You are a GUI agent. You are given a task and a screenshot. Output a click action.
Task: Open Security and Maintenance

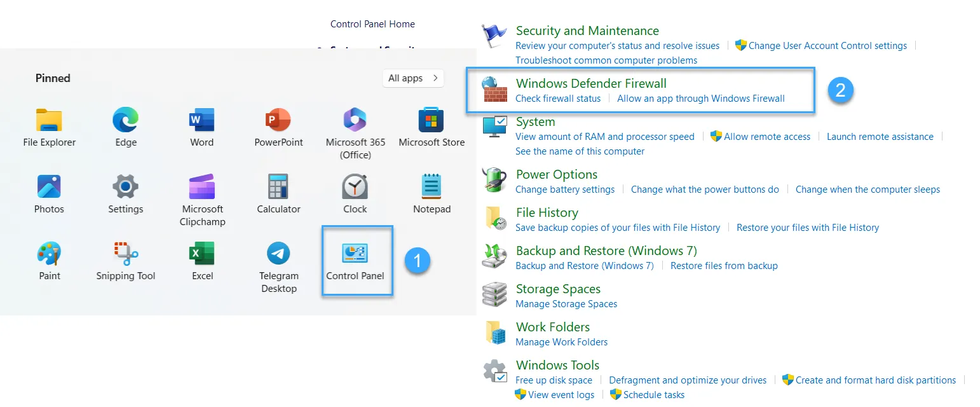pos(587,30)
